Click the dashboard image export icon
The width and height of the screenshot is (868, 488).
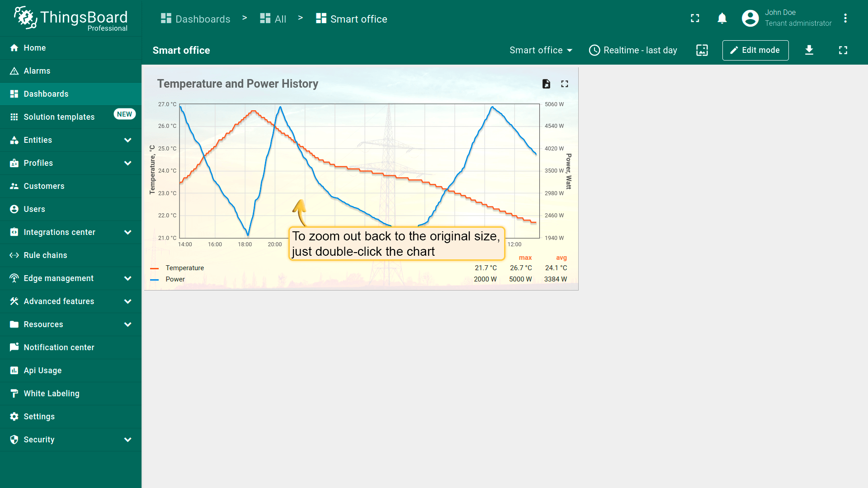(x=702, y=50)
